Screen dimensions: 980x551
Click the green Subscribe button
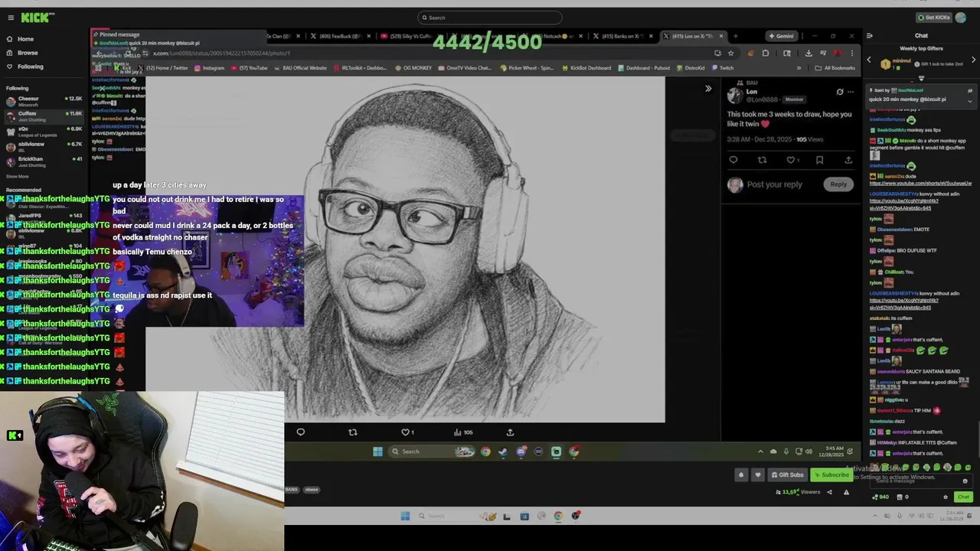[831, 474]
